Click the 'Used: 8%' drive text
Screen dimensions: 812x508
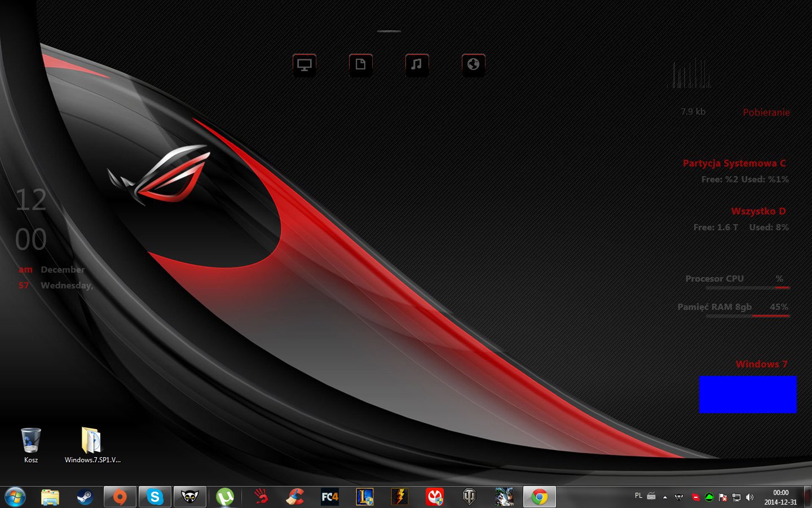point(769,227)
